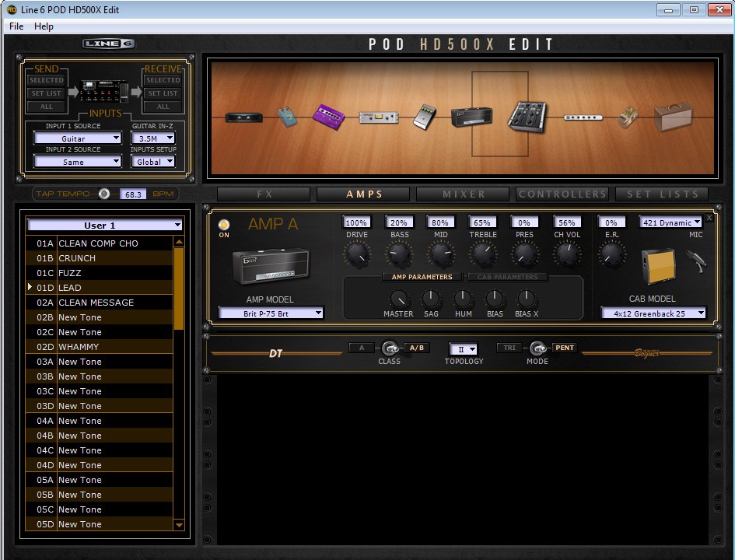Click the DT logo on the DT panel
Viewport: 735px width, 560px height.
275,353
